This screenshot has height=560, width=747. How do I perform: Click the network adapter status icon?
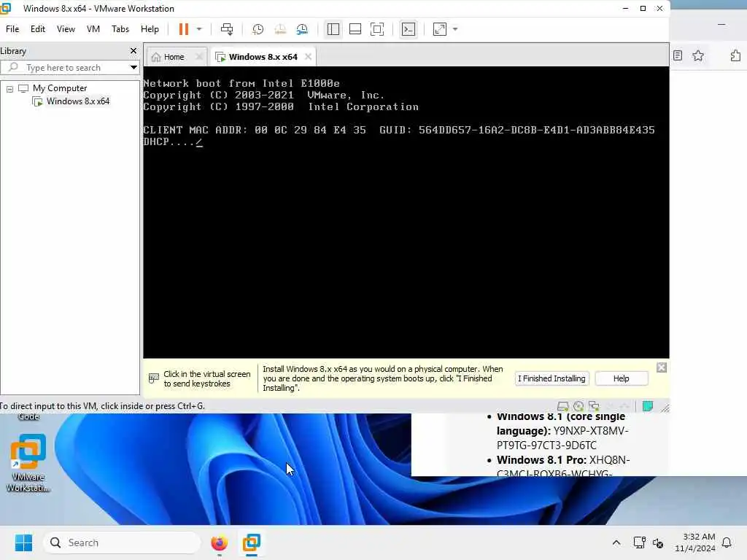click(594, 406)
